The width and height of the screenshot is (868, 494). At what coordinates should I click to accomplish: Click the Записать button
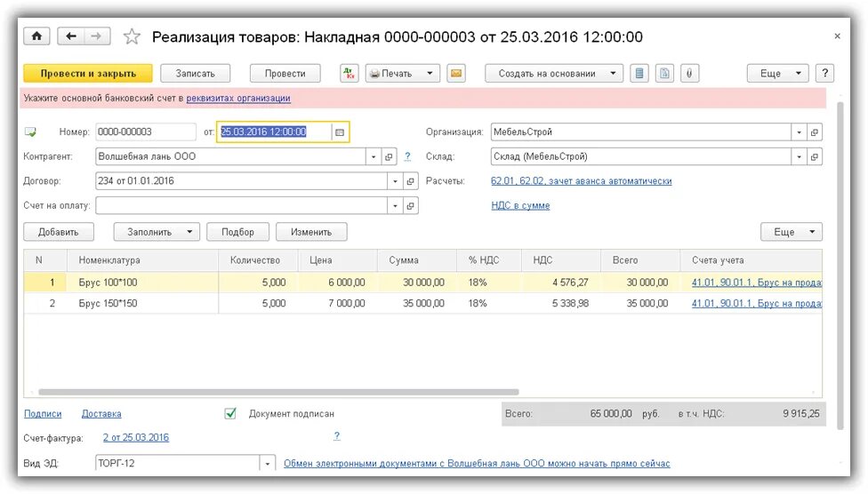(x=196, y=74)
